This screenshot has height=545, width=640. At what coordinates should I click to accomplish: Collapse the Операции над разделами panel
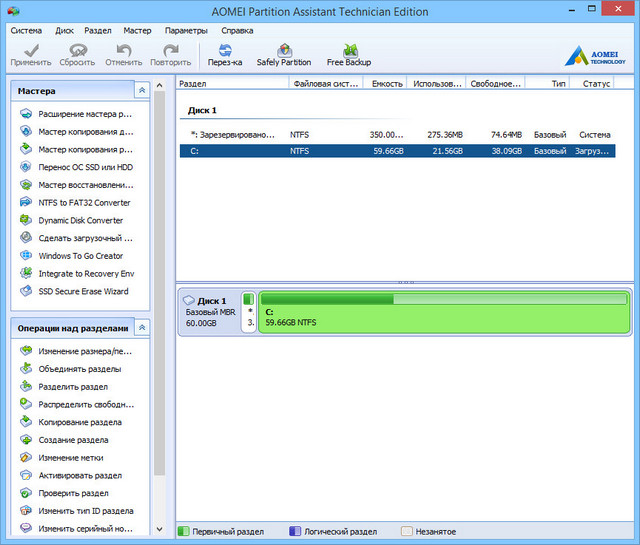click(x=142, y=328)
